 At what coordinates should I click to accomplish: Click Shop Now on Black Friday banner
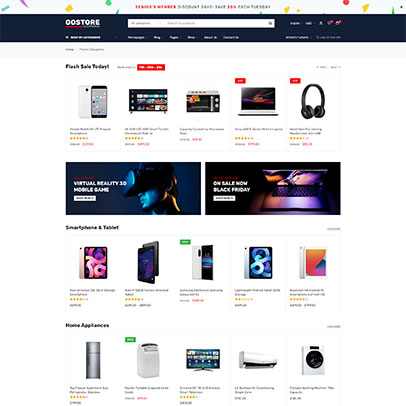[224, 198]
